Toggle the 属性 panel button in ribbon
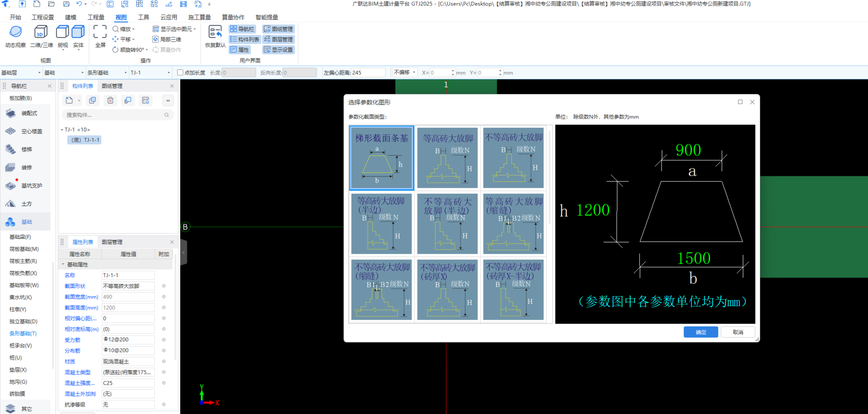This screenshot has width=868, height=414. point(240,50)
